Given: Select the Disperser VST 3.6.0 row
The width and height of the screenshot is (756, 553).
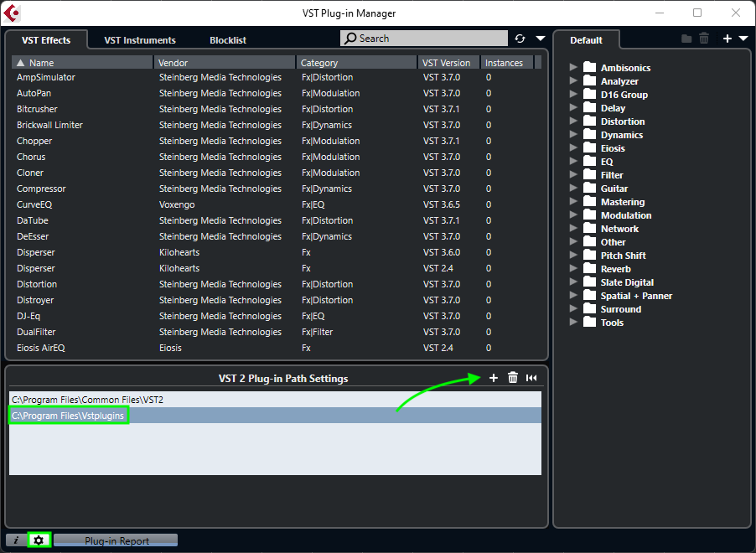Looking at the screenshot, I should (277, 252).
